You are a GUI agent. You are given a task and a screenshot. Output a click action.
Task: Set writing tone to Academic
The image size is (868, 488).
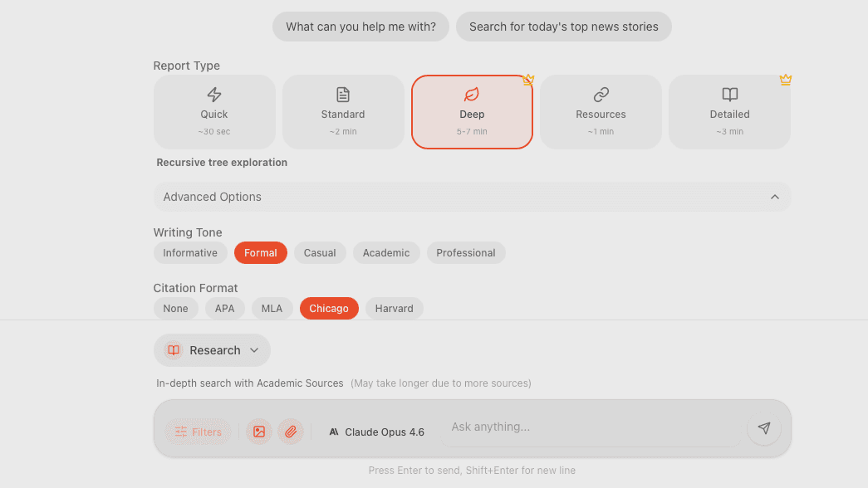(386, 253)
